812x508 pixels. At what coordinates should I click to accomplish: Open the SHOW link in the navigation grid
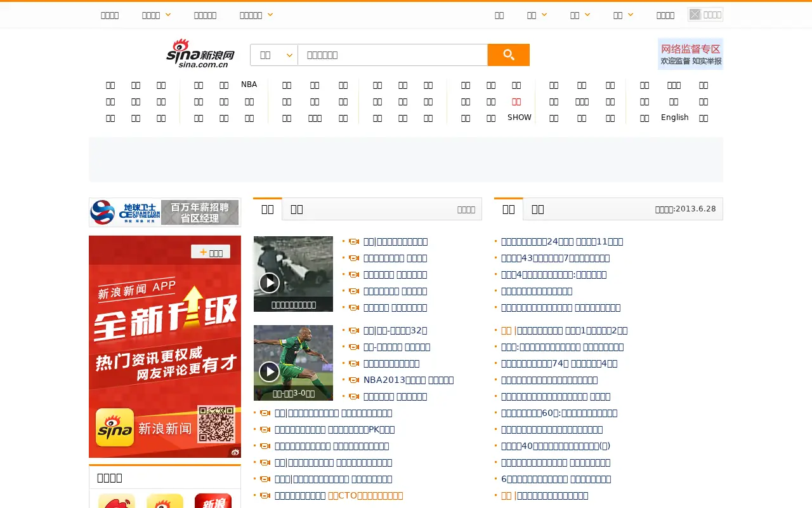[x=519, y=117]
